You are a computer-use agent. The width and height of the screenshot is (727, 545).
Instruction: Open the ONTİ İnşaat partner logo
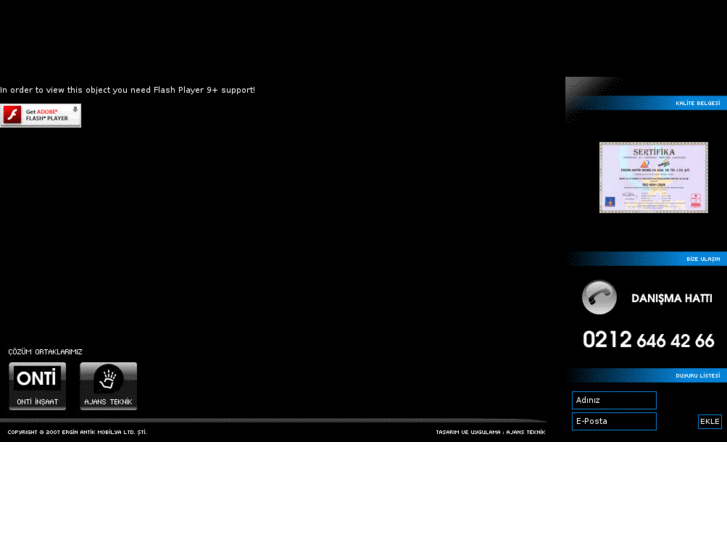click(x=37, y=386)
